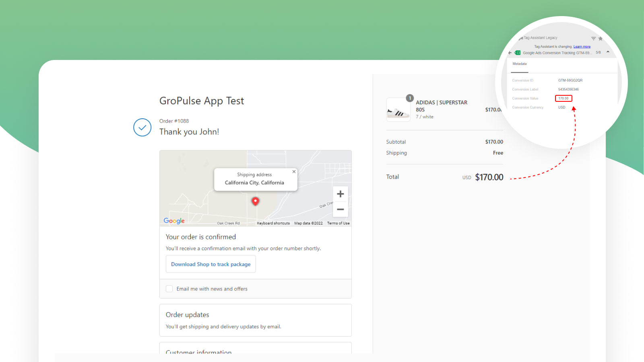Close the Shipping address map popup

coord(294,172)
